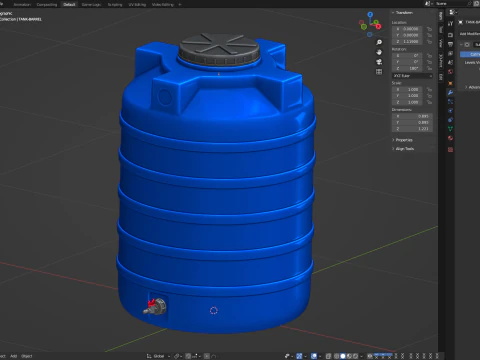Open the Object Data green triangle tab
Image resolution: width=480 pixels, height=360 pixels.
tap(450, 129)
